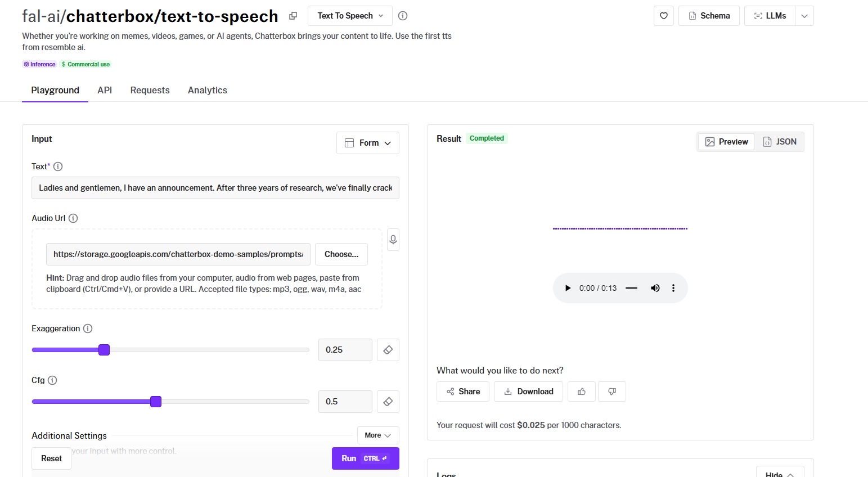Give the result a thumbs up

pyautogui.click(x=582, y=391)
